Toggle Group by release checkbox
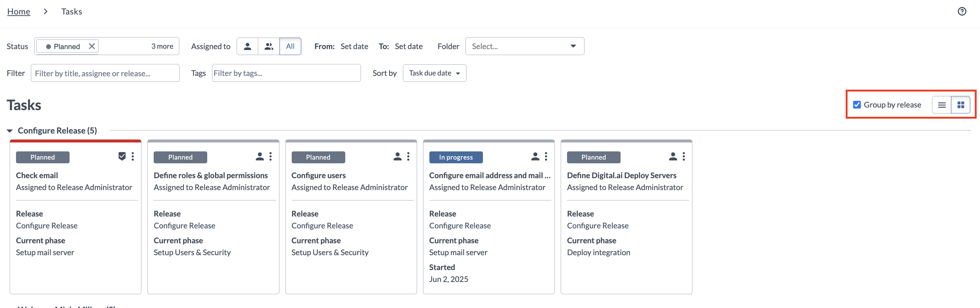 (x=857, y=105)
